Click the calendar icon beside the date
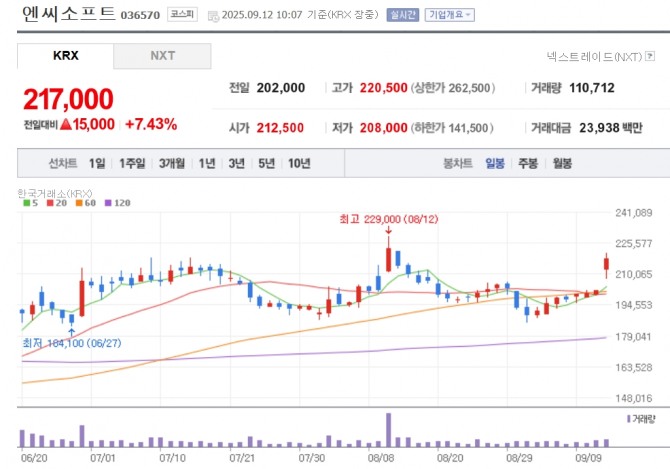The height and width of the screenshot is (469, 670). click(x=213, y=16)
